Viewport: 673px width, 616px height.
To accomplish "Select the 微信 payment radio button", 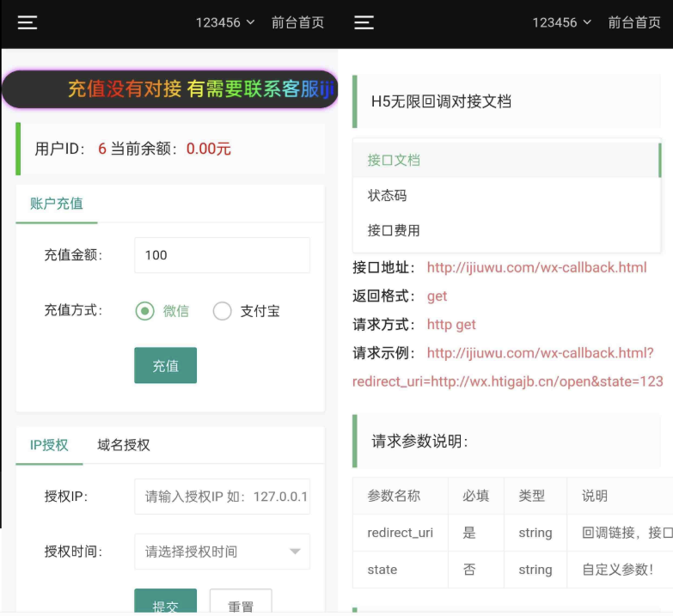I will click(x=145, y=311).
